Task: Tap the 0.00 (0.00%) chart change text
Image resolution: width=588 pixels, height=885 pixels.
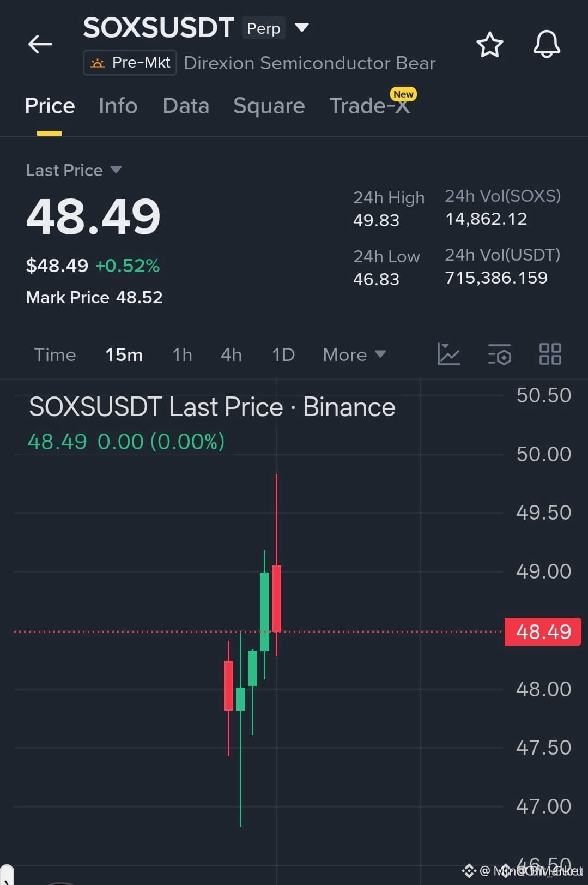Action: click(161, 442)
